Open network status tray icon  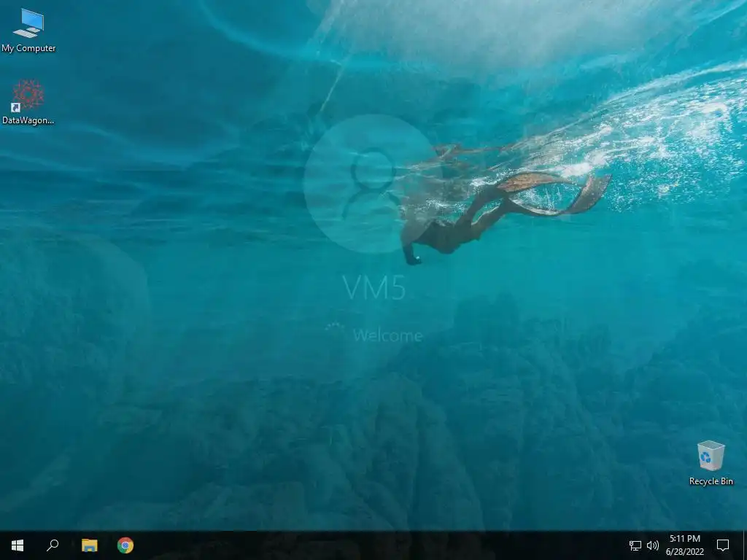[x=635, y=545]
